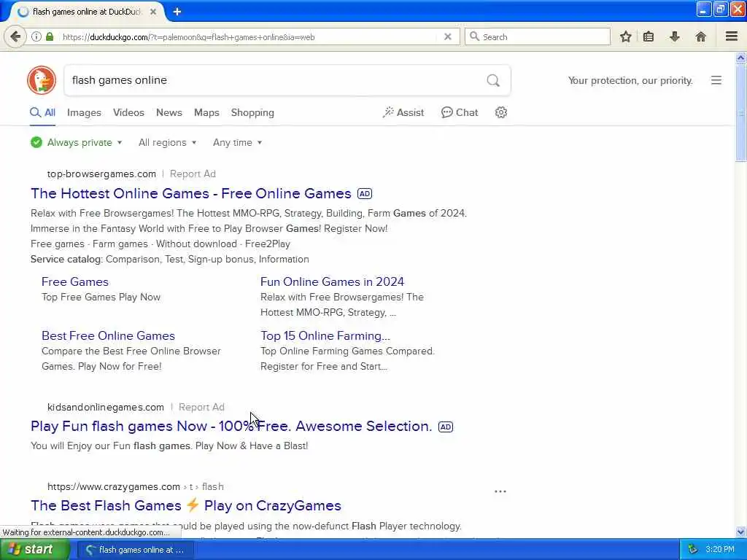Image resolution: width=747 pixels, height=560 pixels.
Task: Switch to the Images tab
Action: pos(84,112)
